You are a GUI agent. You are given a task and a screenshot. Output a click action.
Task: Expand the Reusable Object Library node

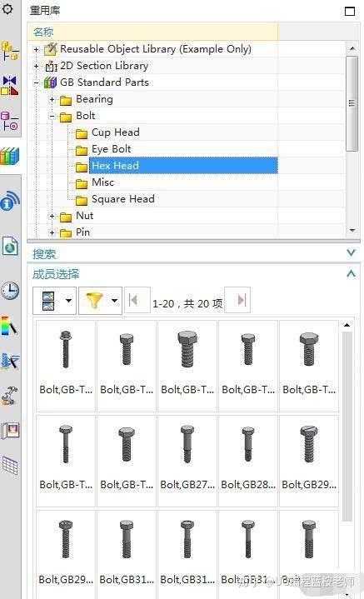point(37,50)
